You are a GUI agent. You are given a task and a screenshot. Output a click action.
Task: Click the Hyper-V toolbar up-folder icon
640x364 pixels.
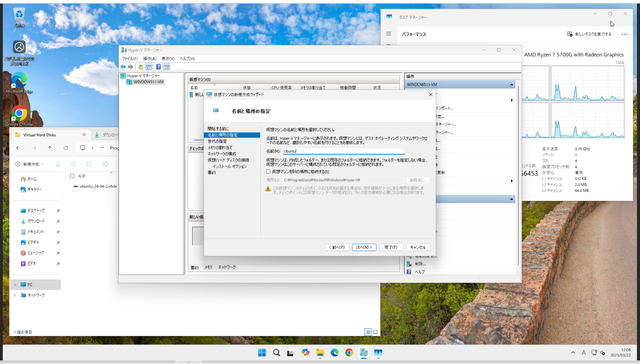pyautogui.click(x=141, y=67)
